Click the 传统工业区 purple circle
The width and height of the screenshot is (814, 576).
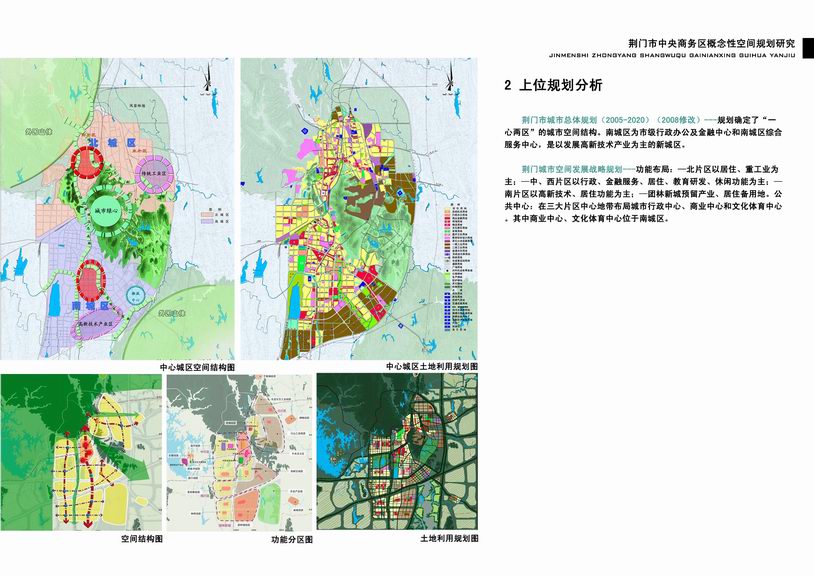pyautogui.click(x=155, y=174)
